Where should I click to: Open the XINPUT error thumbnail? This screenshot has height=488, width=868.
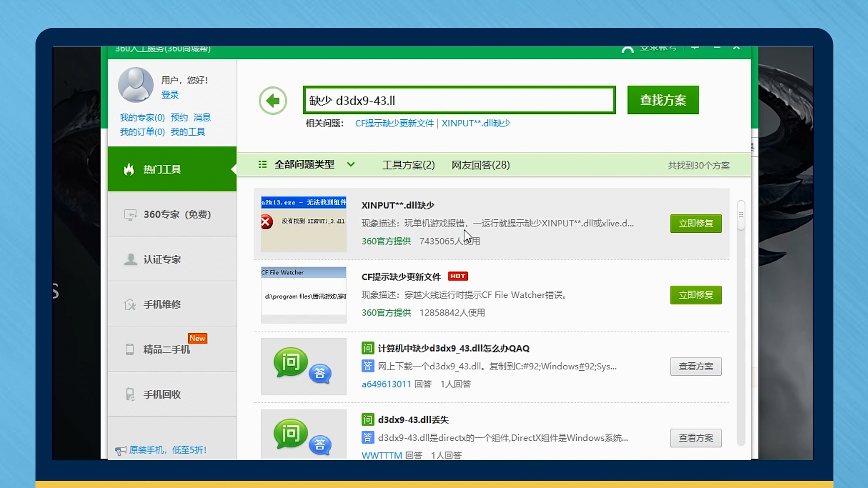point(304,224)
